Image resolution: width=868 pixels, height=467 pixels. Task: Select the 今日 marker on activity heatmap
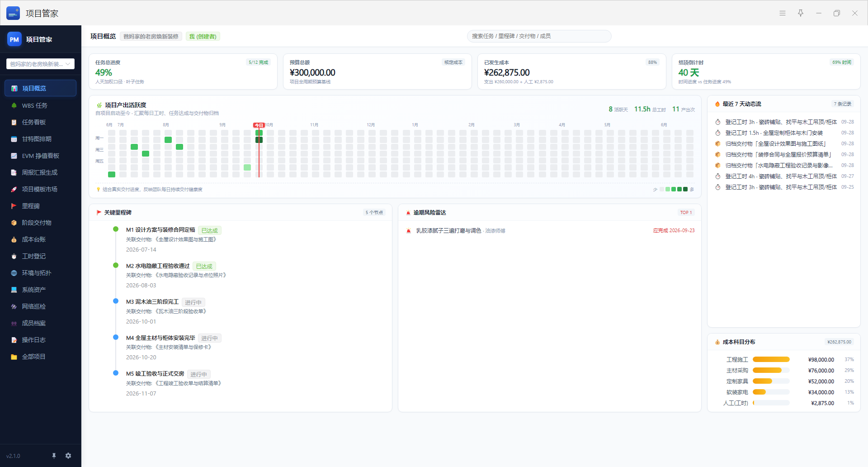click(259, 125)
